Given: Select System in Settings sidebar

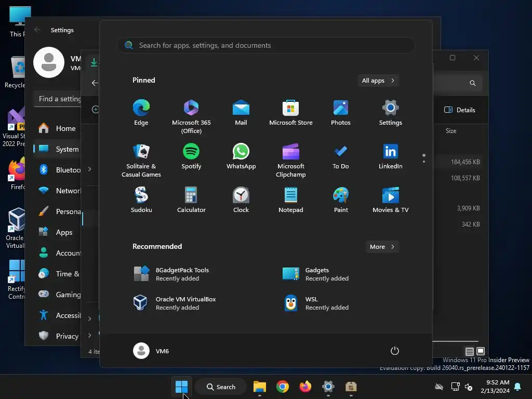Looking at the screenshot, I should [x=57, y=149].
